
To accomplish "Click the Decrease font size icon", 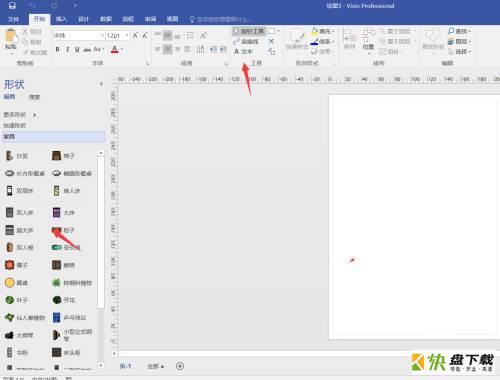I will [x=145, y=35].
